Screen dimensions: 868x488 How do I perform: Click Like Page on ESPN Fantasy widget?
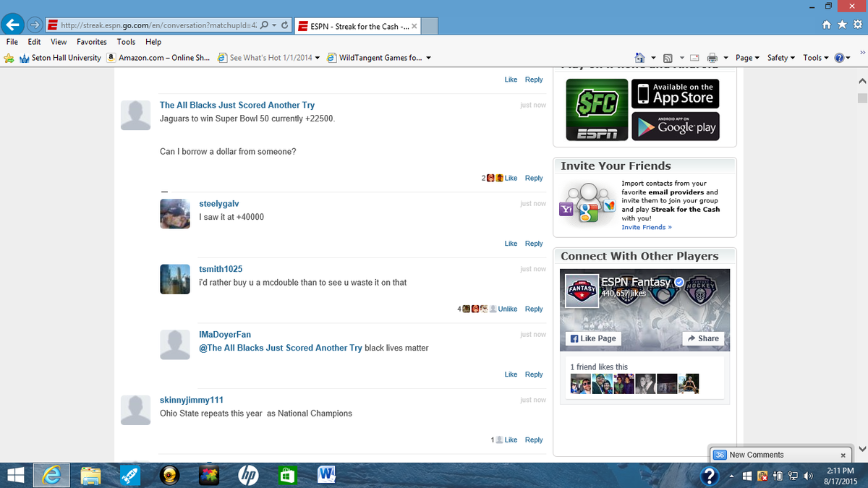click(593, 338)
